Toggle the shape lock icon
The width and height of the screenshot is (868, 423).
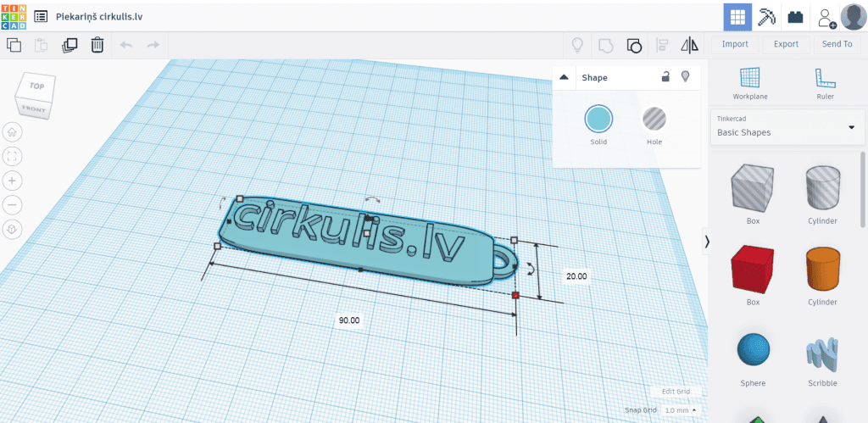click(x=665, y=77)
